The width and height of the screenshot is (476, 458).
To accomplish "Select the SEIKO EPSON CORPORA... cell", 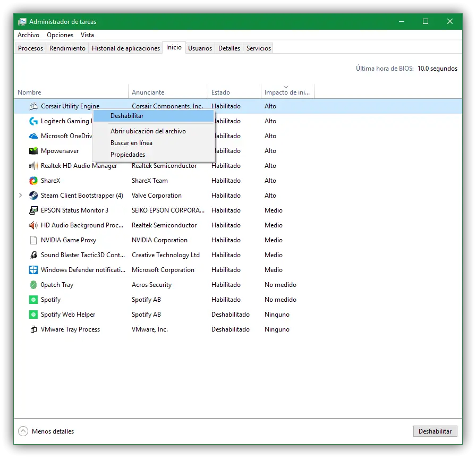I will click(168, 210).
